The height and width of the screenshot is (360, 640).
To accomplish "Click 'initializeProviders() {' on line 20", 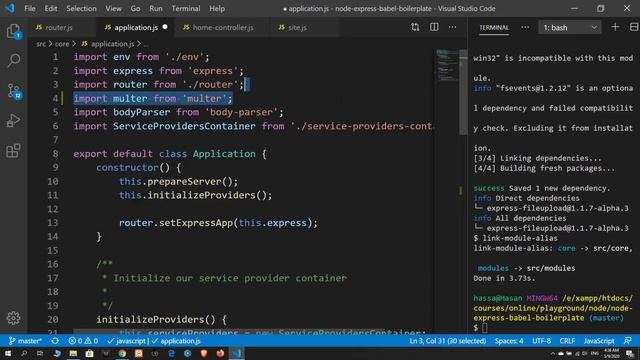I will click(162, 320).
